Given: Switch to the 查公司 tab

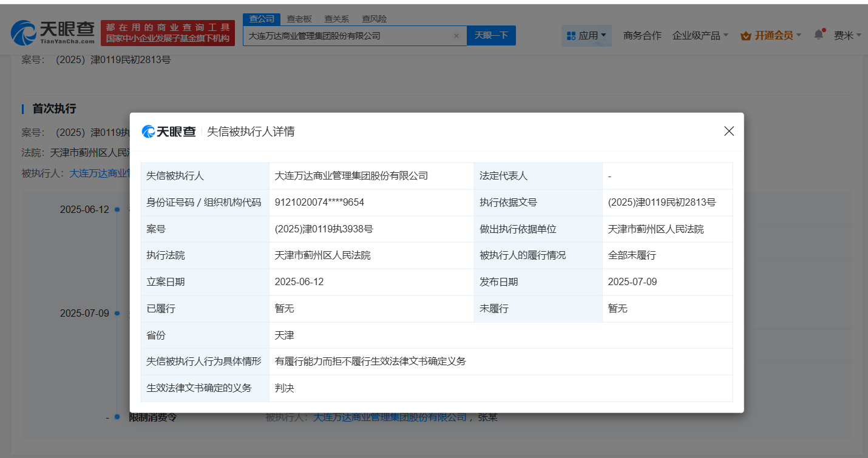Looking at the screenshot, I should 262,19.
